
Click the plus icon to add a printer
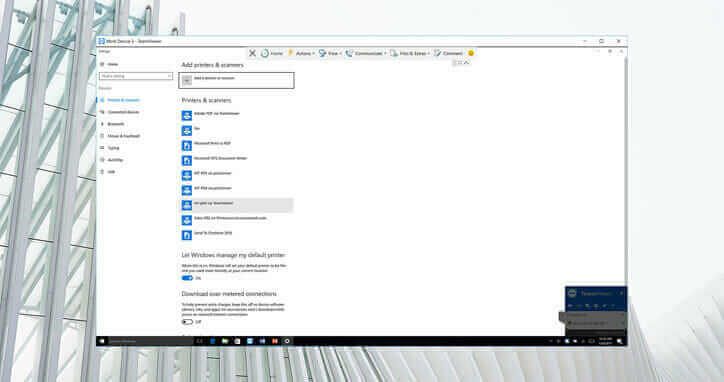click(x=187, y=81)
